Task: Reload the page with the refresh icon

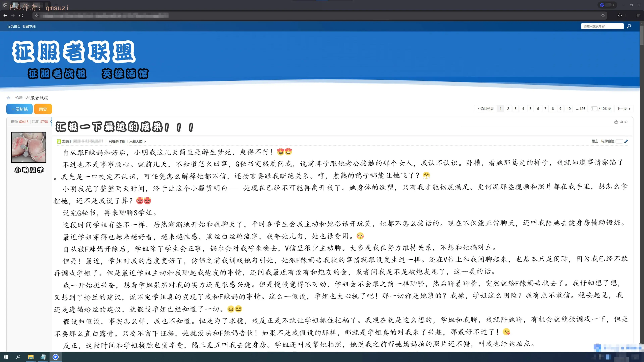Action: click(x=21, y=15)
